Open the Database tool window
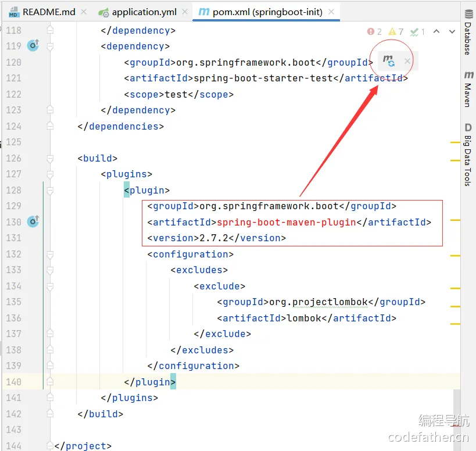 pyautogui.click(x=468, y=32)
